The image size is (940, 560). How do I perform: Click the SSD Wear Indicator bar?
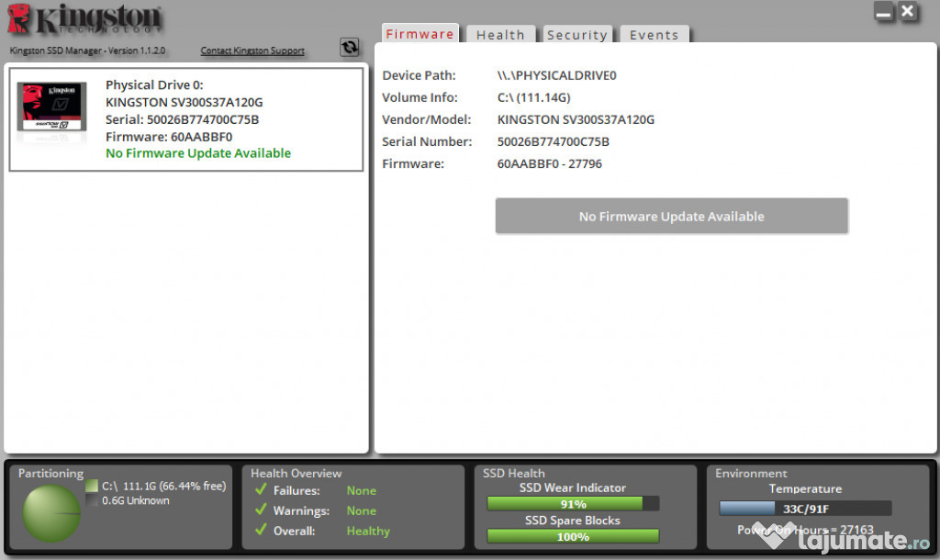[573, 504]
